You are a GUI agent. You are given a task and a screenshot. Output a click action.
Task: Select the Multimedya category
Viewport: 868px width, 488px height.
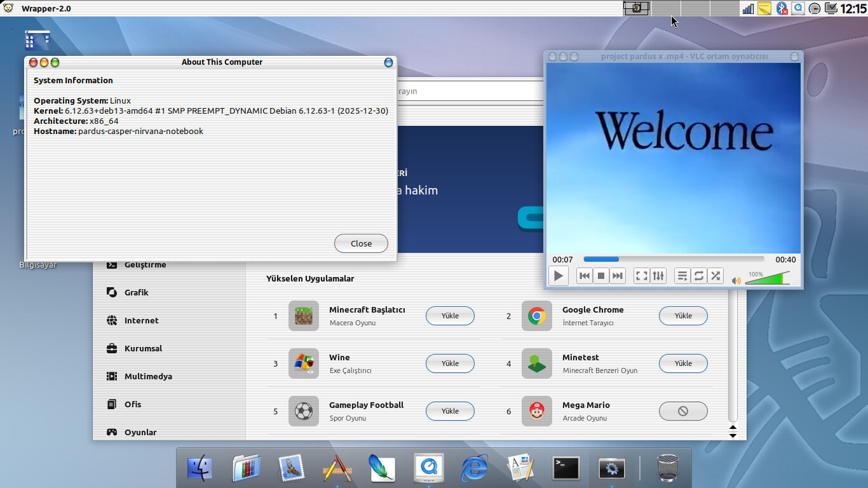[148, 376]
